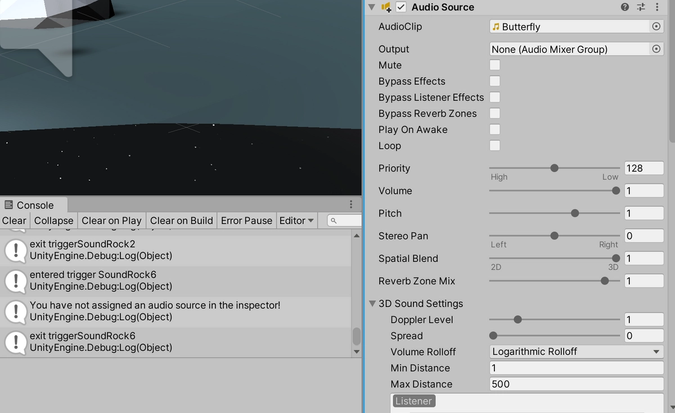
Task: Click the Console search input field
Action: tap(344, 220)
